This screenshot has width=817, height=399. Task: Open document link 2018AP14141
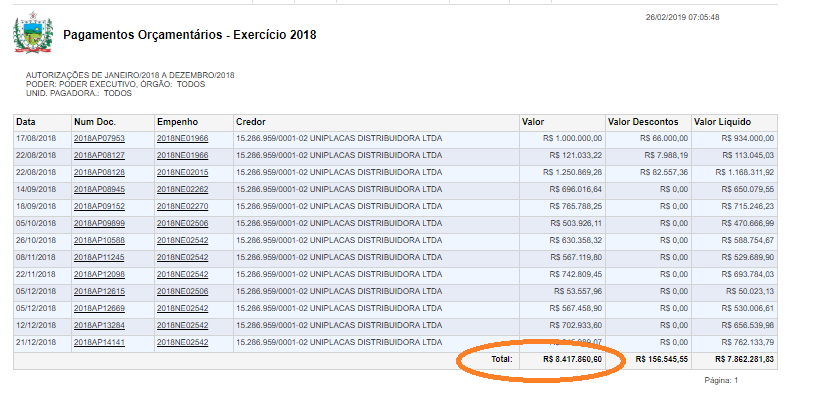click(99, 342)
